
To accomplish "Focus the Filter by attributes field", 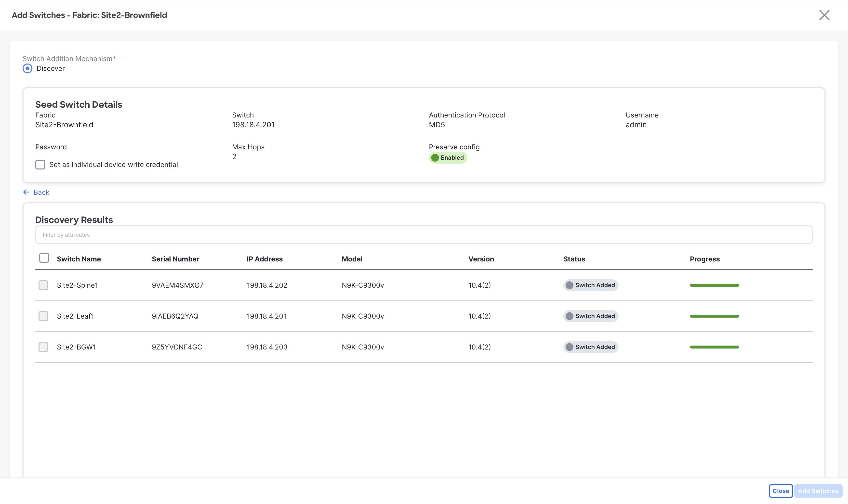I will [424, 235].
